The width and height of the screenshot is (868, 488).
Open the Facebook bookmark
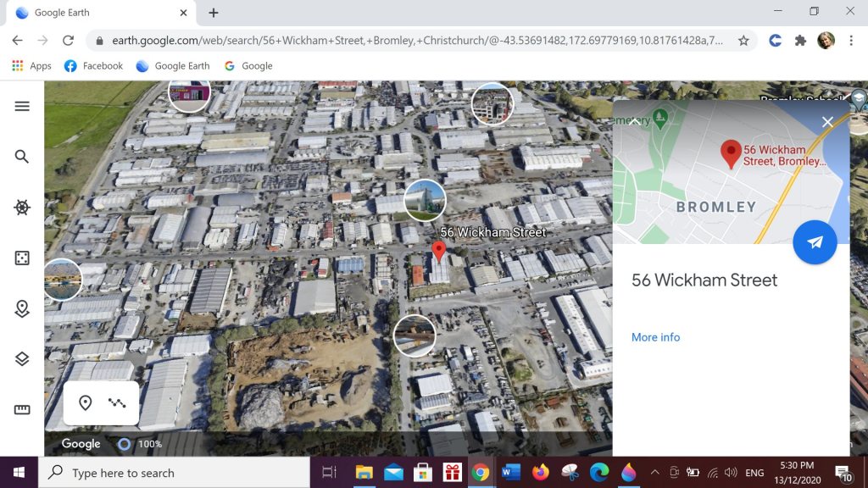[93, 65]
